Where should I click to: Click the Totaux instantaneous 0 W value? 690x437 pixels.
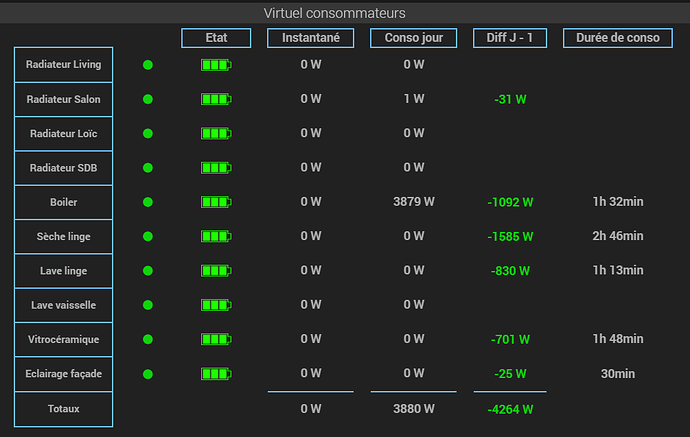coord(311,409)
